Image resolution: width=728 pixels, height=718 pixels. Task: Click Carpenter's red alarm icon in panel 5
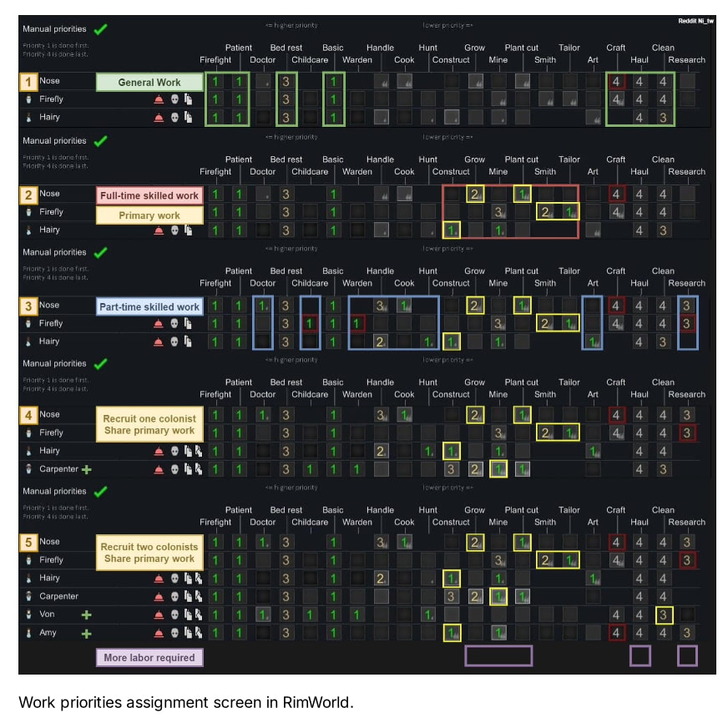click(x=159, y=596)
